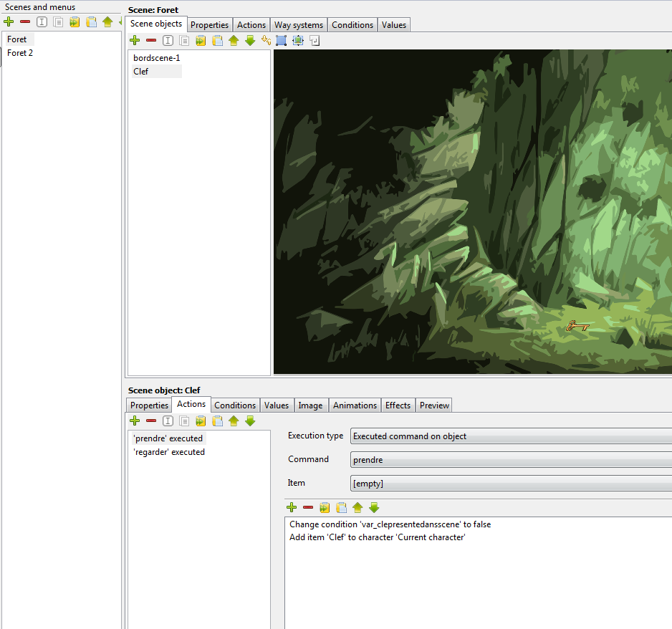Viewport: 672px width, 629px height.
Task: Add a new scene in Scenes and menus
Action: (x=9, y=22)
